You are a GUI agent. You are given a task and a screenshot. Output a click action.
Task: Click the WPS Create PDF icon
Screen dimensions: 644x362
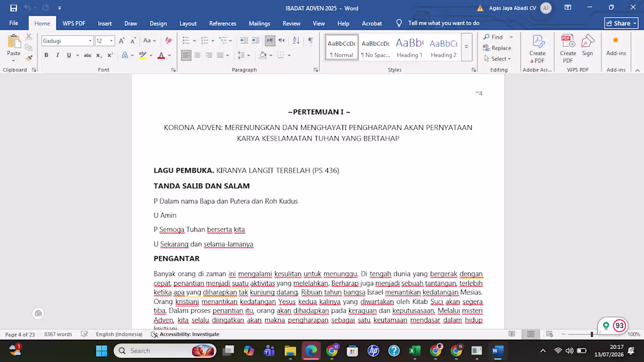coord(568,49)
